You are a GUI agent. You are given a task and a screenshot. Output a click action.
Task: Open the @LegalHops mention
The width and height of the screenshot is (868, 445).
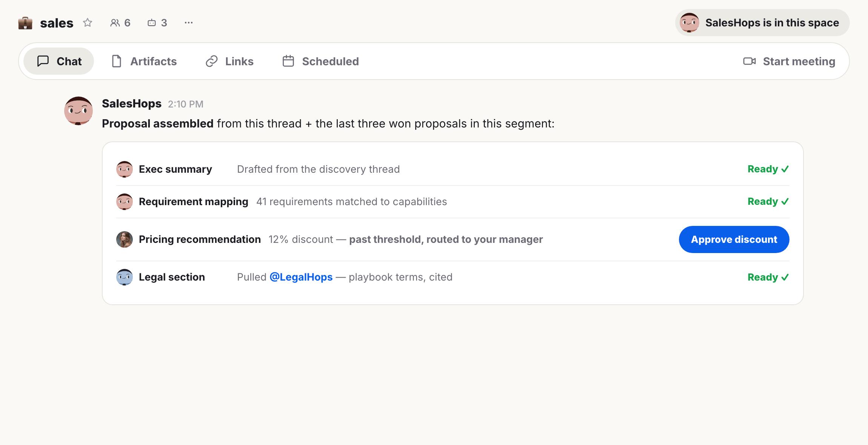(x=301, y=277)
